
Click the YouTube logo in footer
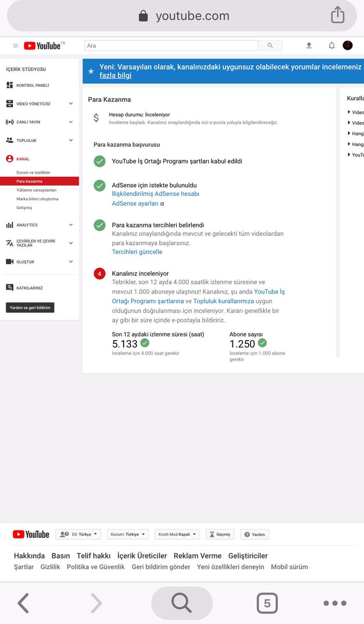point(31,534)
